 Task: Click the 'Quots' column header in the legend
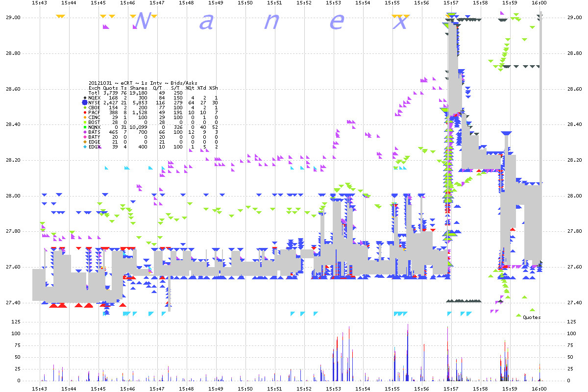point(110,88)
